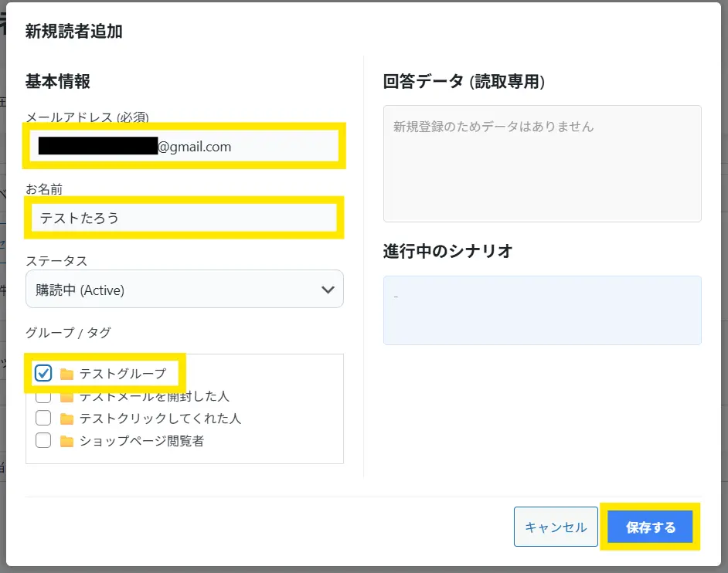Select the テストクリックしてくれた人 label text
The image size is (728, 573).
[160, 419]
